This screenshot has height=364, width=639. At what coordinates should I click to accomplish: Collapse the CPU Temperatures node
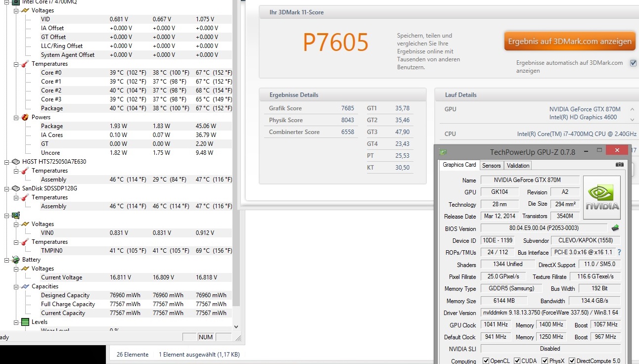[x=16, y=64]
